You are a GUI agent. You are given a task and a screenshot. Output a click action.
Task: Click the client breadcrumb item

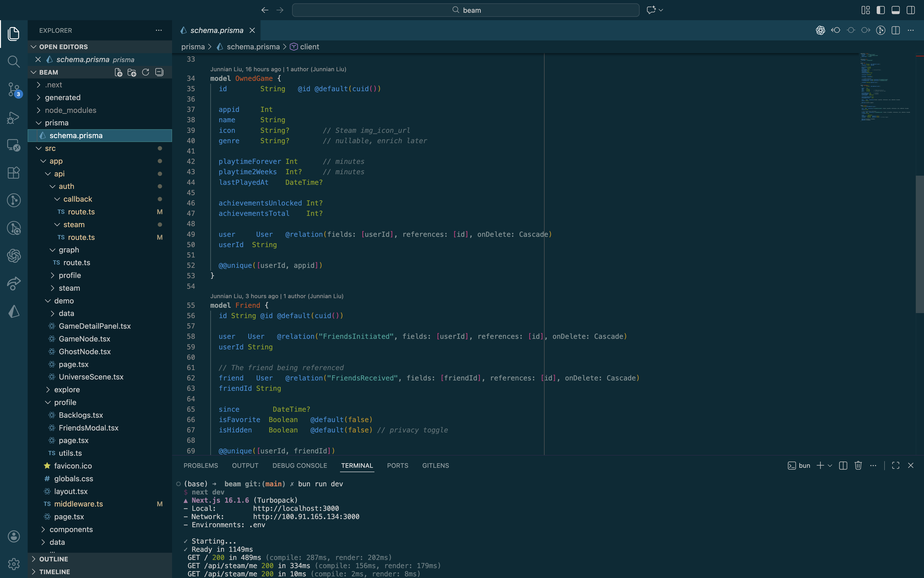[309, 47]
